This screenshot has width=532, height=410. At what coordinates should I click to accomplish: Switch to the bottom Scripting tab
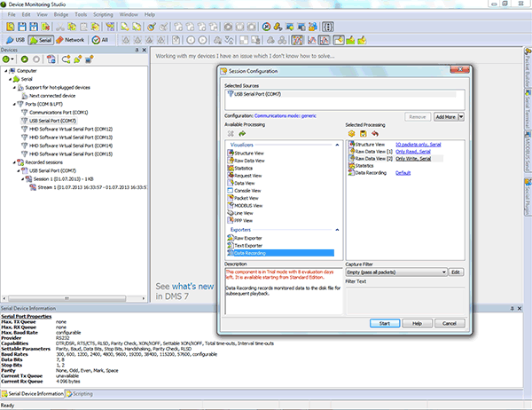(x=80, y=394)
